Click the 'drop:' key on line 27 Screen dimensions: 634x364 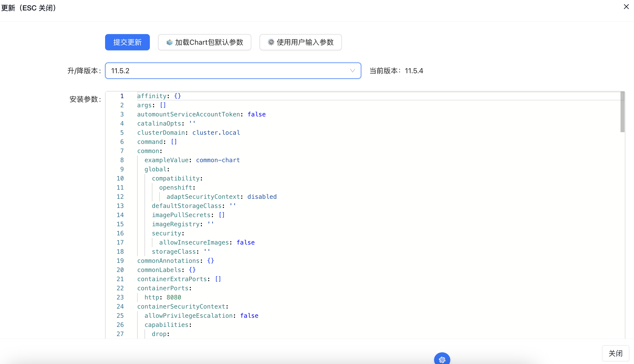tap(161, 334)
